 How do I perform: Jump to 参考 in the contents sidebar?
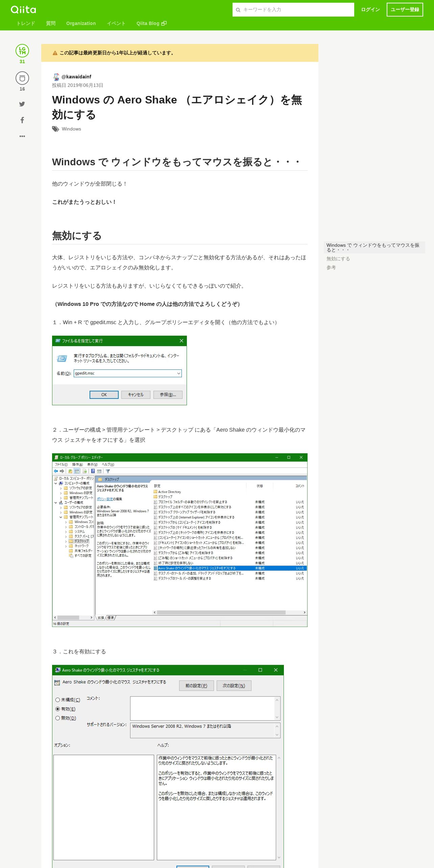pyautogui.click(x=331, y=267)
